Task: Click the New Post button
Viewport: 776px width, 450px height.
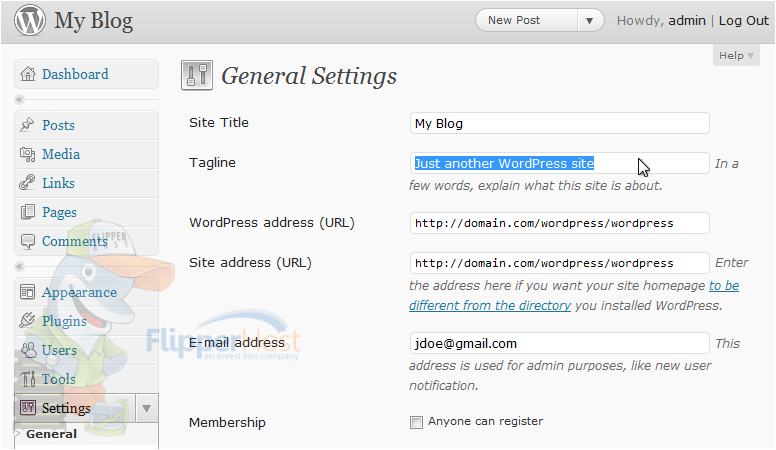Action: coord(526,21)
